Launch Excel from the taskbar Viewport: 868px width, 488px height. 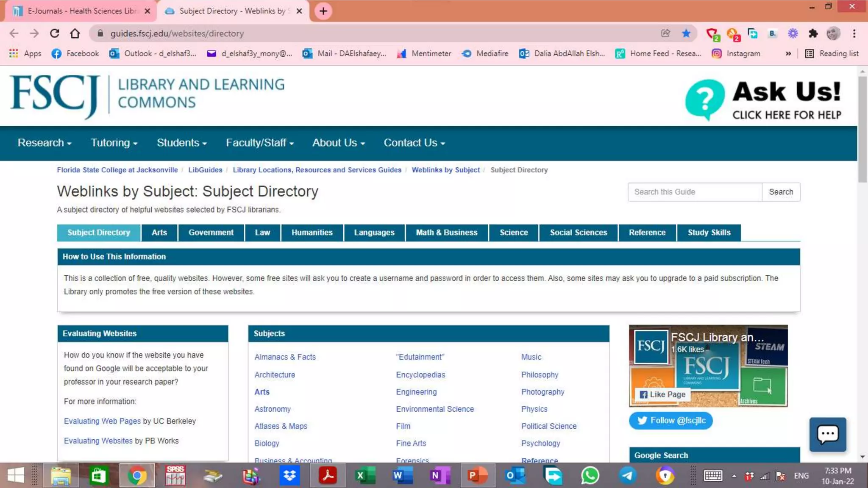(x=365, y=475)
